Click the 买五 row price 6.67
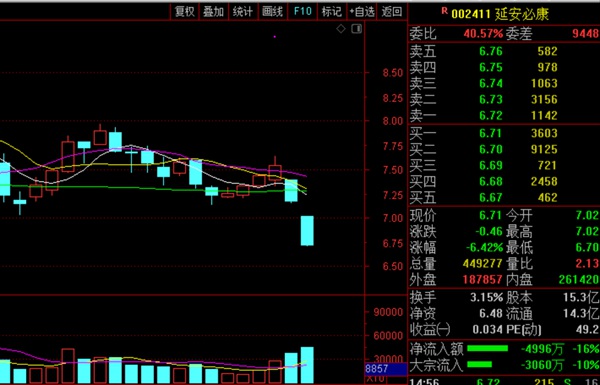This screenshot has height=385, width=600. click(491, 197)
